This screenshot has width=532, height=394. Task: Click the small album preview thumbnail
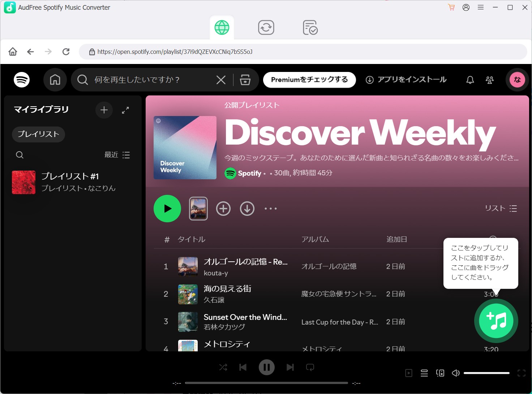tap(198, 209)
